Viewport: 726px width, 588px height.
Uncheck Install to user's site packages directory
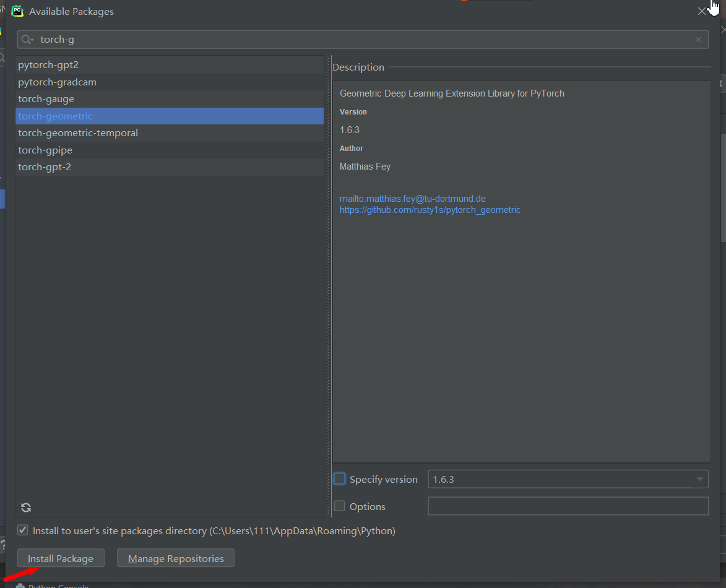point(22,530)
